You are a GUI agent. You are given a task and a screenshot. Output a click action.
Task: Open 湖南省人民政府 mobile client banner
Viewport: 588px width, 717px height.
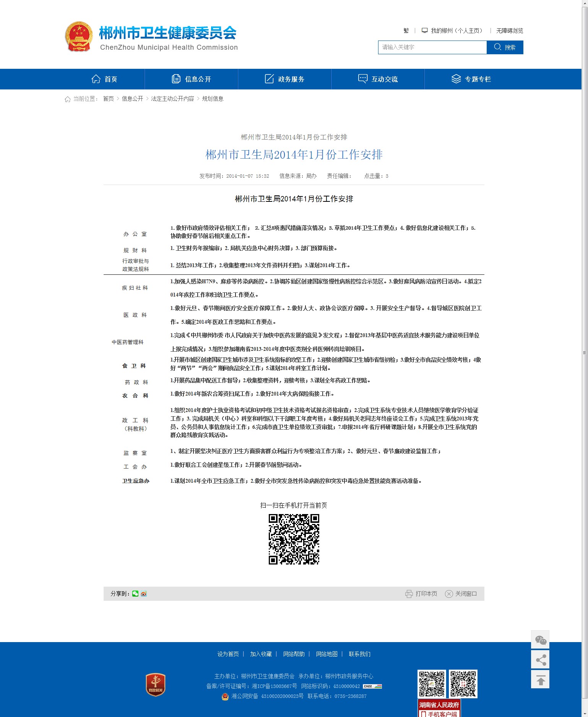point(439,708)
